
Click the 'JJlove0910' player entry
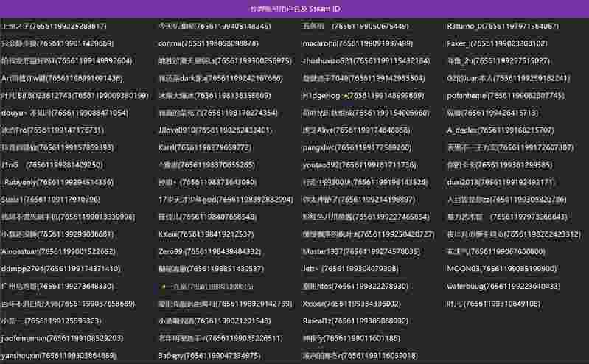point(215,130)
